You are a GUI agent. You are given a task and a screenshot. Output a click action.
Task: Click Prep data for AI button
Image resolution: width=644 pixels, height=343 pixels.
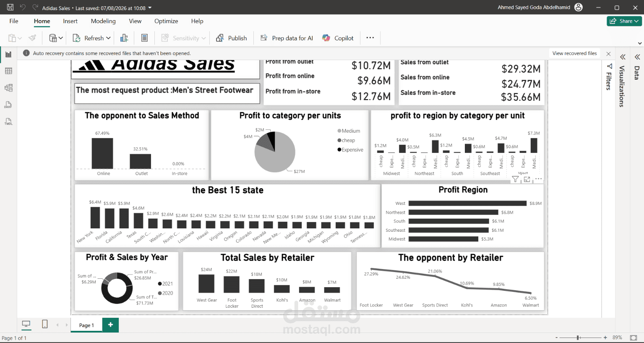point(287,38)
